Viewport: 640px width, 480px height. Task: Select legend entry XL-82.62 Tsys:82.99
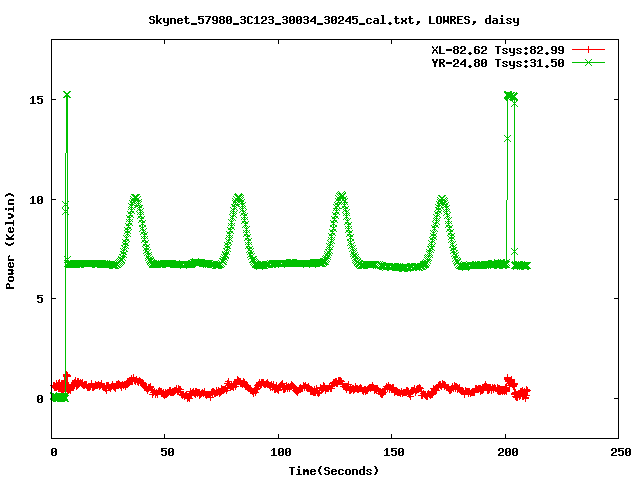coord(498,50)
